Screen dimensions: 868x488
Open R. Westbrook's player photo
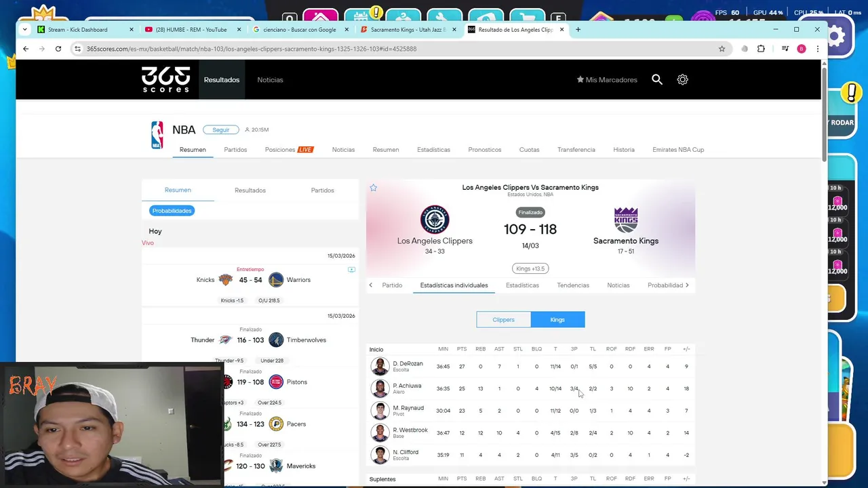click(380, 432)
